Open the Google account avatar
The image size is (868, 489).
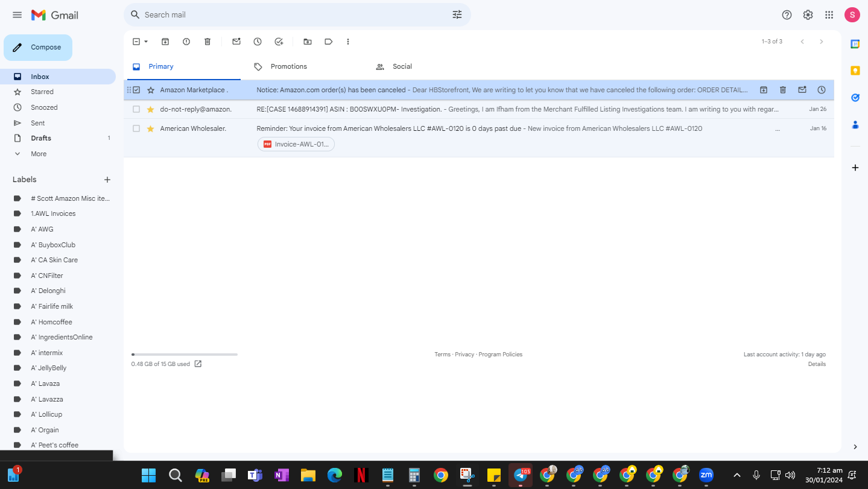coord(852,15)
